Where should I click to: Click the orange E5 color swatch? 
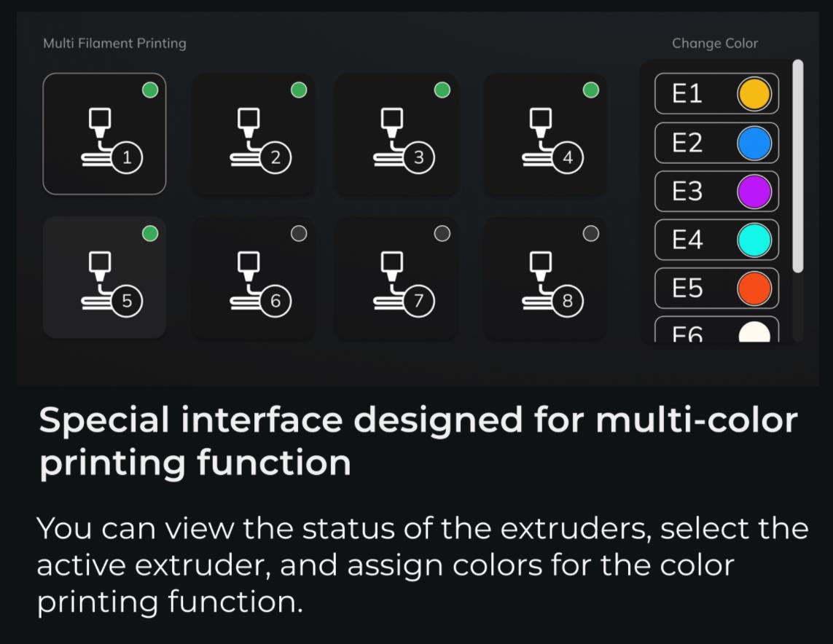point(754,288)
